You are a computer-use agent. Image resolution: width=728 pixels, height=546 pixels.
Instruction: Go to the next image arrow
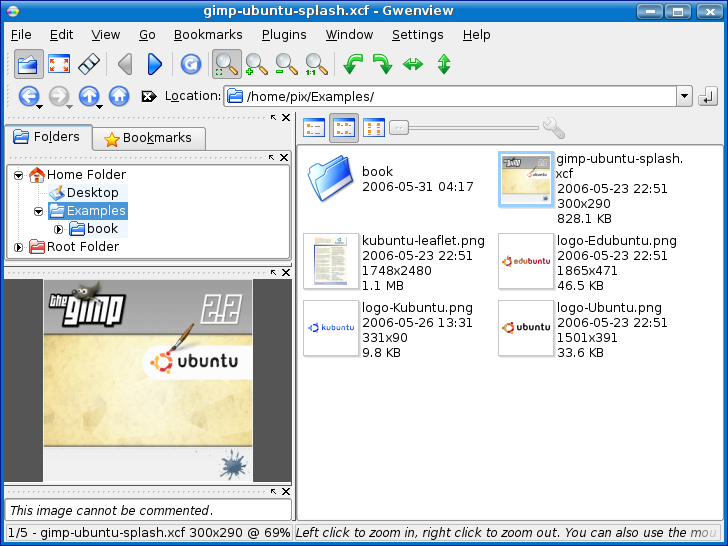154,65
